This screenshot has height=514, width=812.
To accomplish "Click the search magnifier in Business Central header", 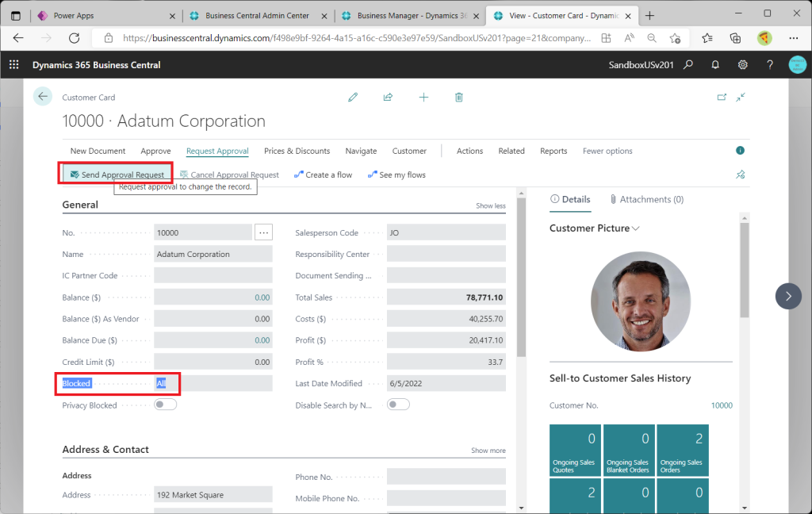I will pos(688,65).
